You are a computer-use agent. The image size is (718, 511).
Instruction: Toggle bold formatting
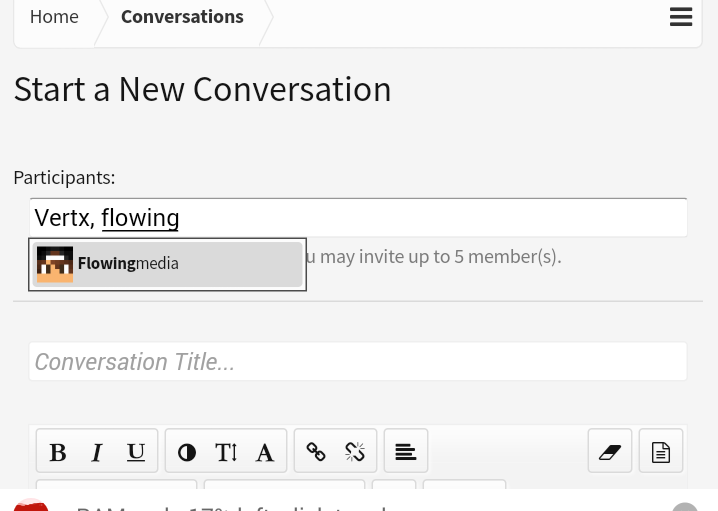point(58,452)
